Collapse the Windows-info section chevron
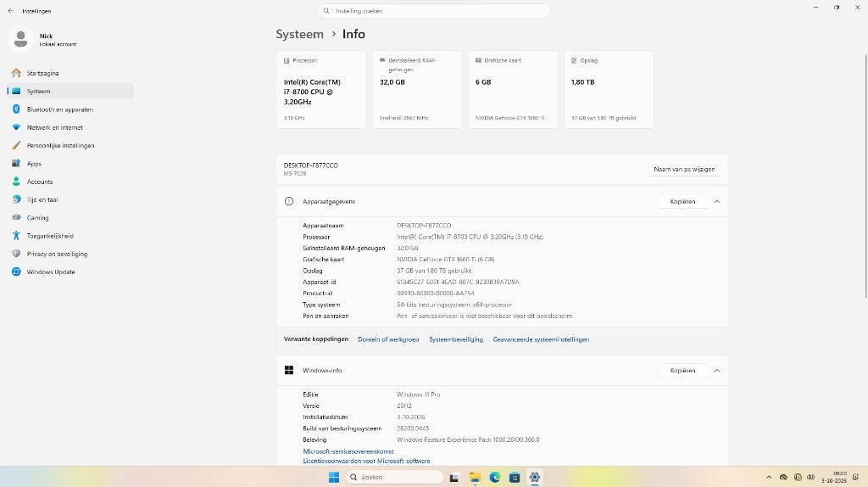 pyautogui.click(x=717, y=371)
